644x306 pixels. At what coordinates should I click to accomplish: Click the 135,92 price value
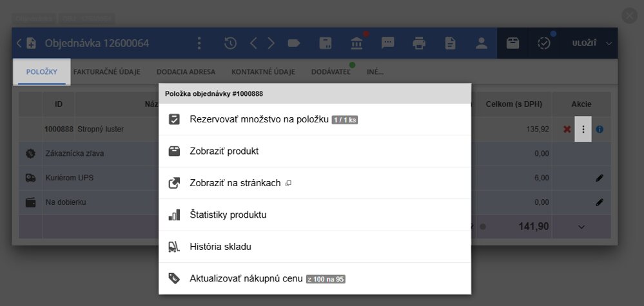[538, 129]
